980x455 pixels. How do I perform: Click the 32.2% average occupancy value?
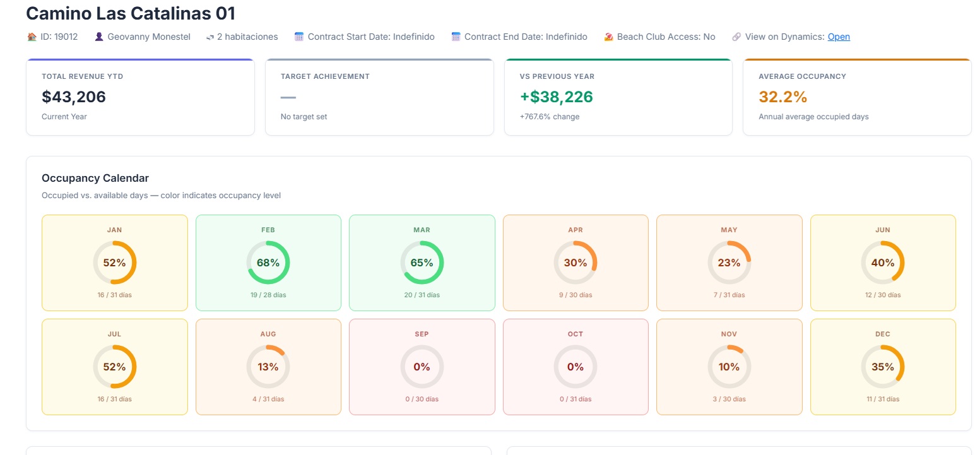pyautogui.click(x=783, y=97)
